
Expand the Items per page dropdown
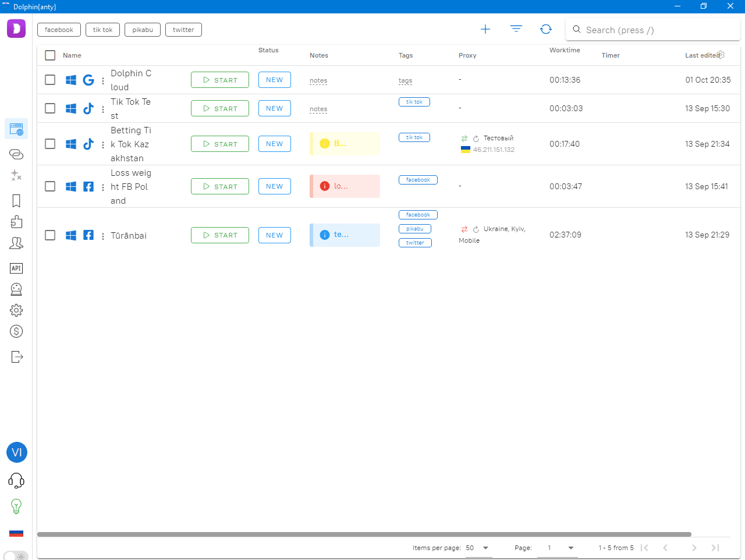(485, 548)
